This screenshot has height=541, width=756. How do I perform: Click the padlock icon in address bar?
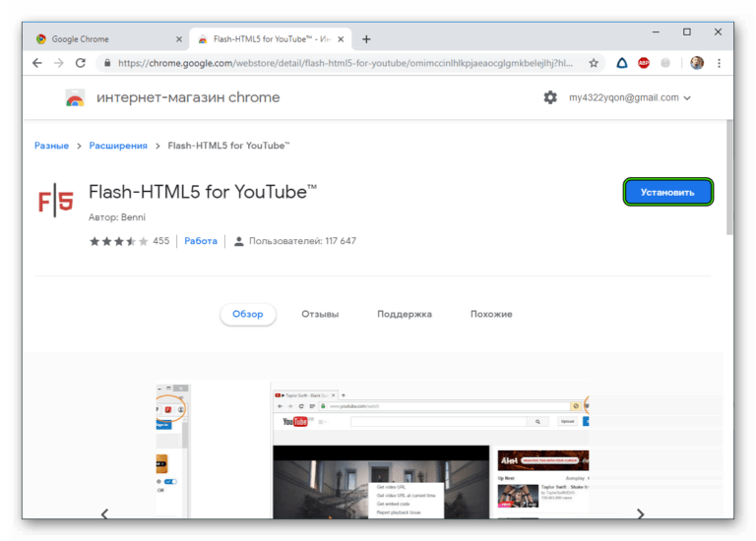tap(107, 63)
